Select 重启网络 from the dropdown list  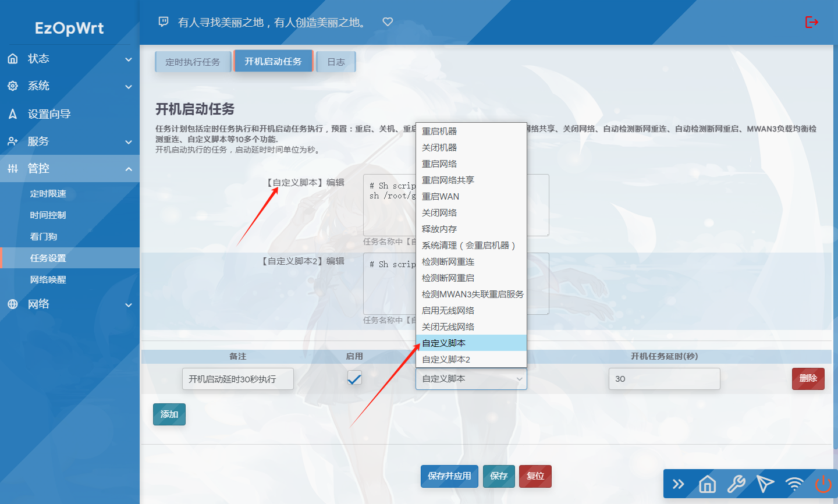tap(471, 164)
